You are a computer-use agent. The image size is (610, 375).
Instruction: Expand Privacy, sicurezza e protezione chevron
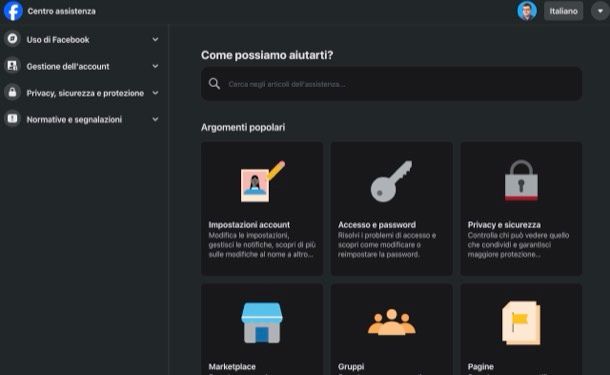tap(155, 93)
